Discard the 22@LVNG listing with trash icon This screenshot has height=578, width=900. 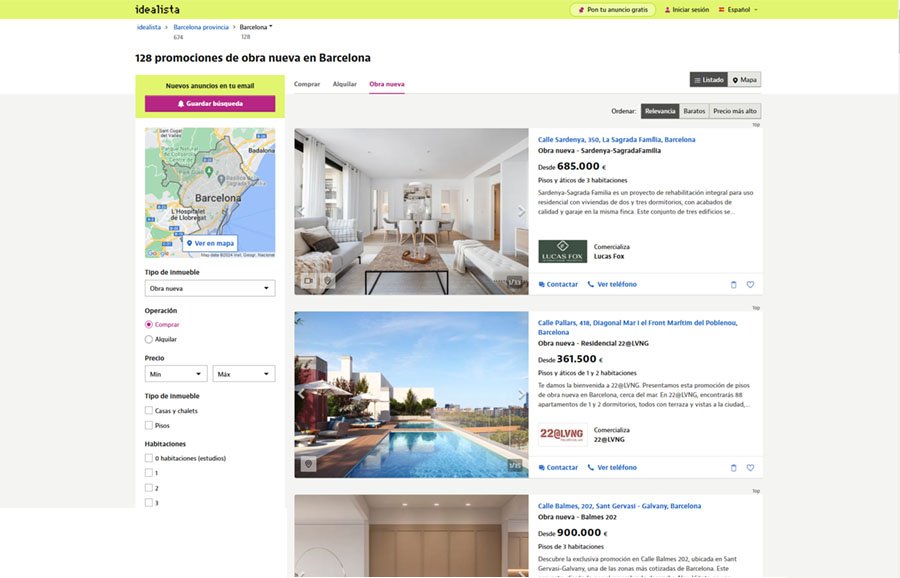click(x=734, y=468)
